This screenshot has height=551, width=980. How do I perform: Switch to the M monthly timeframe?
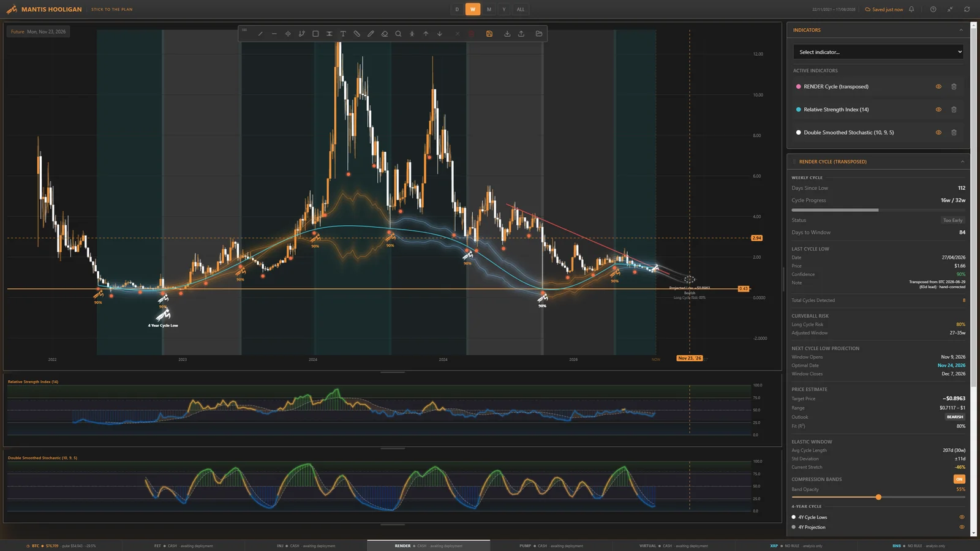(x=489, y=9)
